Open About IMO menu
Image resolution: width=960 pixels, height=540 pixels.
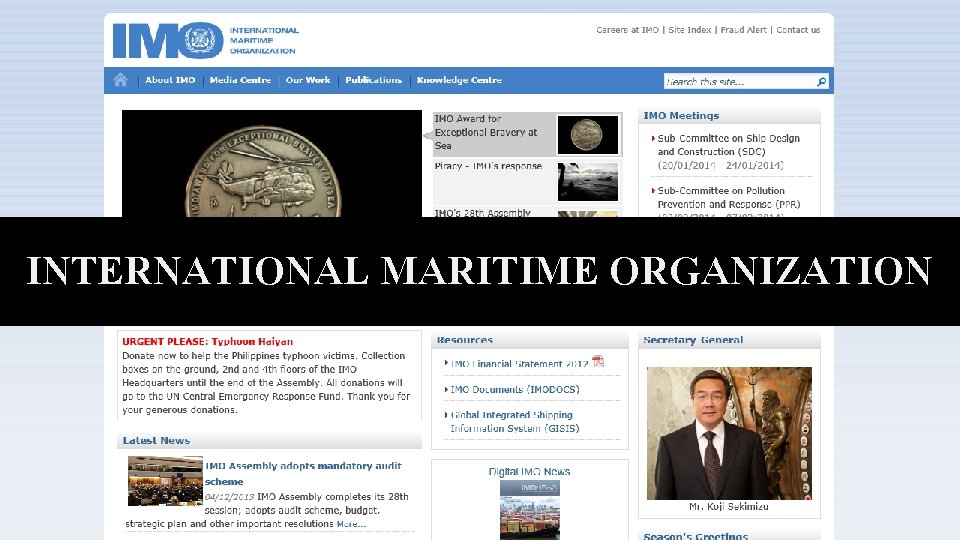170,80
